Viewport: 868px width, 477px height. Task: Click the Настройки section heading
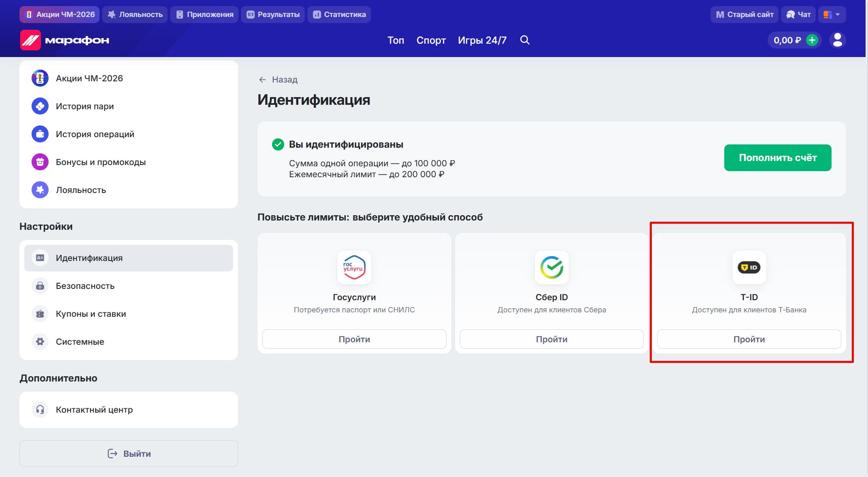(x=46, y=227)
